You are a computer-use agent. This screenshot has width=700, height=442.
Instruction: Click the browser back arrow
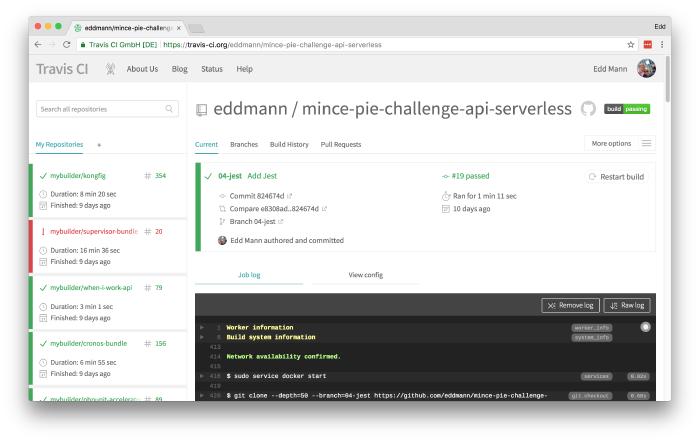click(x=38, y=45)
